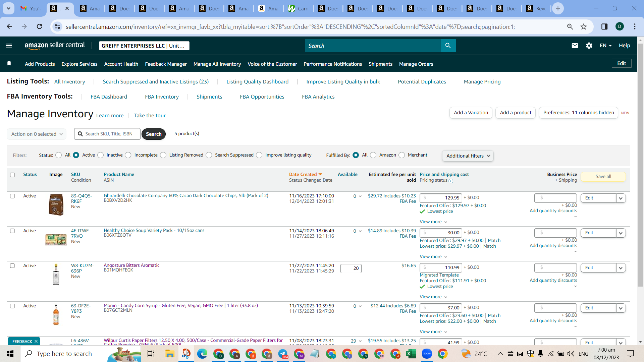Click the Add a Variation button

coord(471,113)
